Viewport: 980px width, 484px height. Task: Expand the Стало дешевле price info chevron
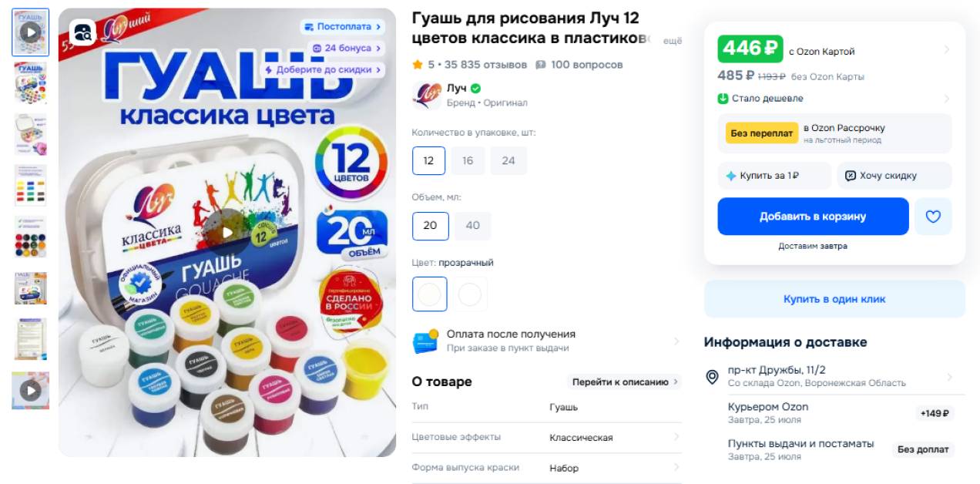pos(946,99)
